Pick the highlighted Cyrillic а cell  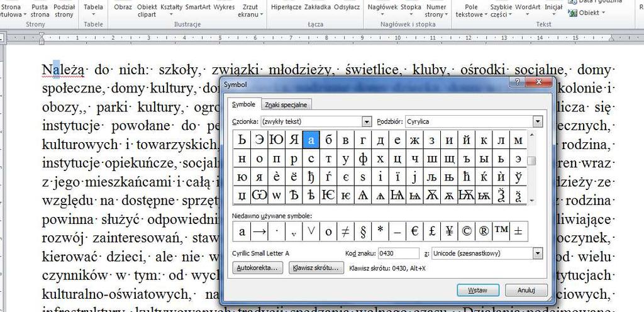click(x=311, y=140)
